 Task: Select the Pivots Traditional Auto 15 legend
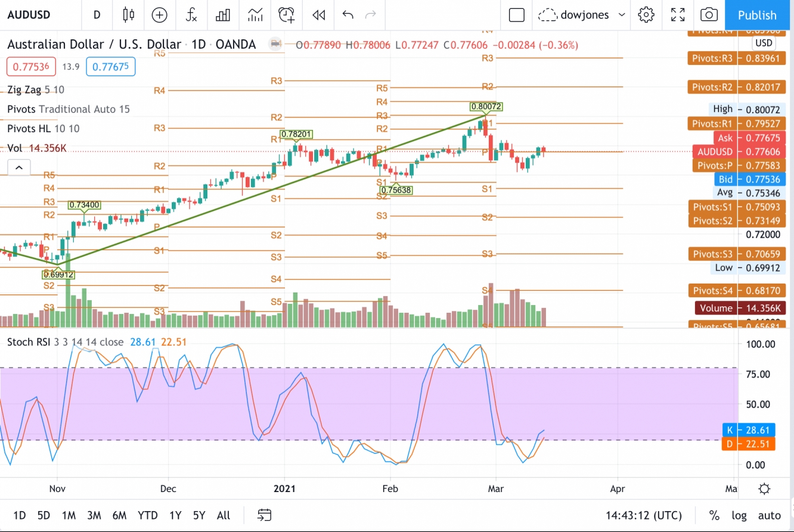69,109
